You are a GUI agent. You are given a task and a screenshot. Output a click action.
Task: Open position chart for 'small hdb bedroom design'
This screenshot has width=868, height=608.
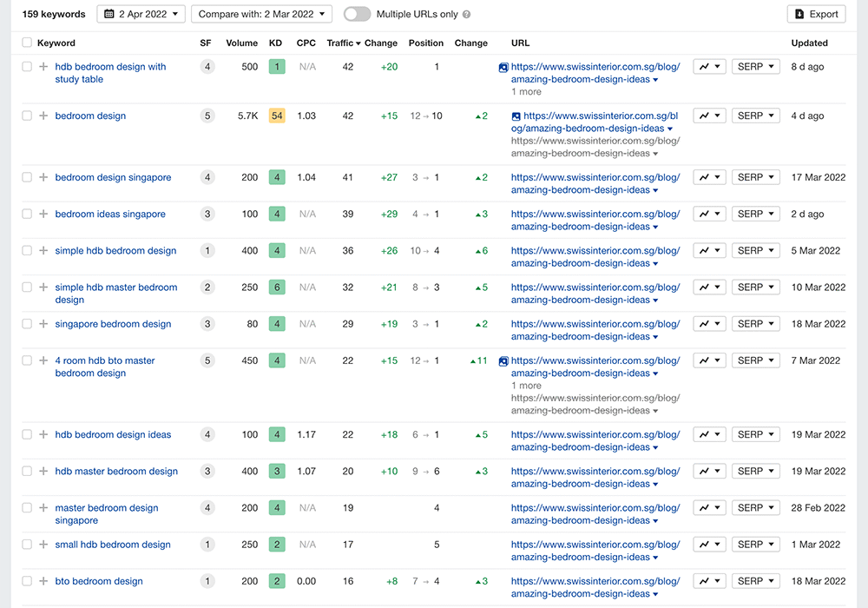pos(708,545)
